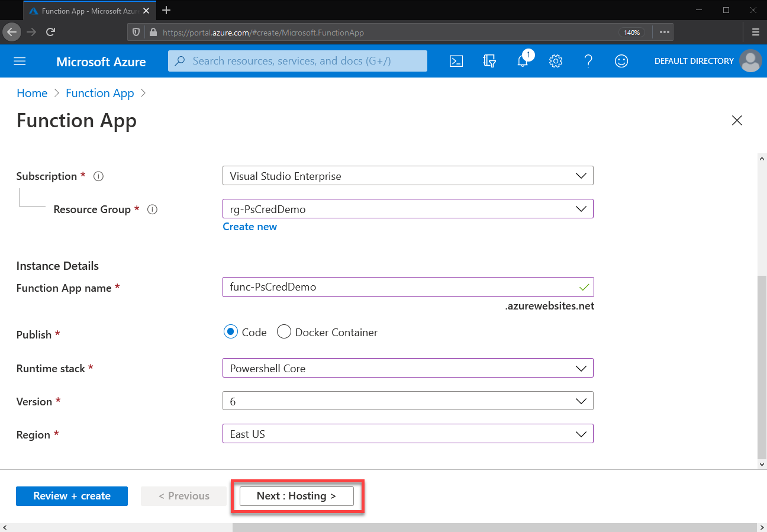Click the site padlock icon
Image resolution: width=767 pixels, height=532 pixels.
click(x=153, y=33)
